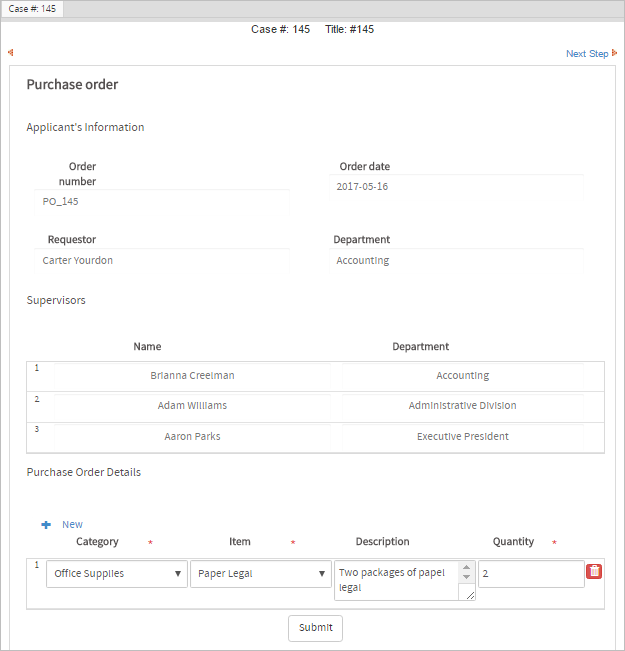Click the Description scroll down arrow
The image size is (625, 651).
tap(466, 578)
